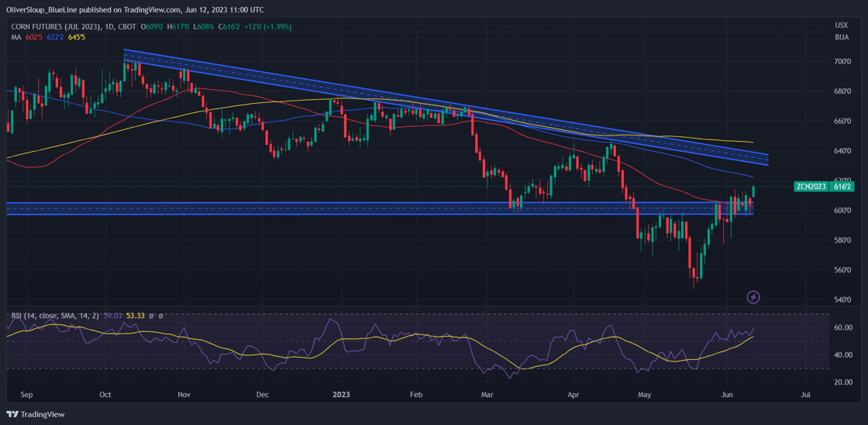Click the open value O609'0
The height and width of the screenshot is (425, 868).
151,26
